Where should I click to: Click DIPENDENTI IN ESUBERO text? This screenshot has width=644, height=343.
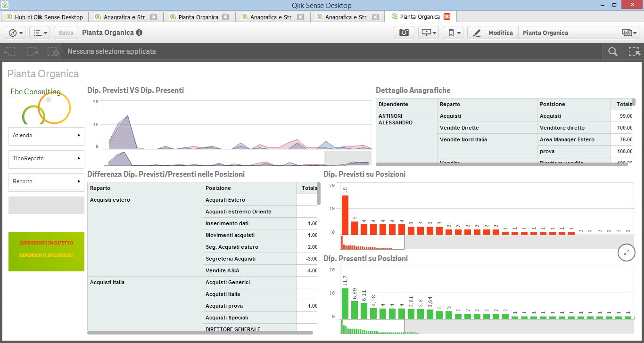point(46,255)
